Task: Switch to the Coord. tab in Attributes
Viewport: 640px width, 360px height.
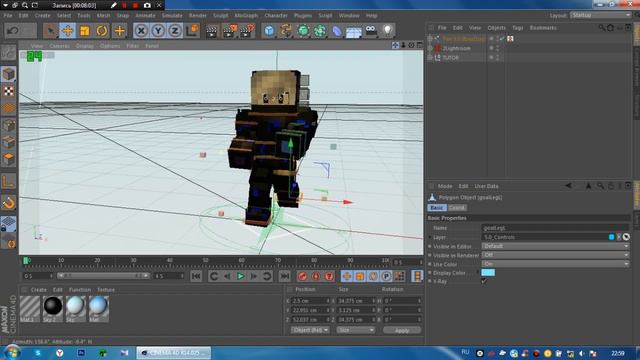Action: [x=457, y=208]
